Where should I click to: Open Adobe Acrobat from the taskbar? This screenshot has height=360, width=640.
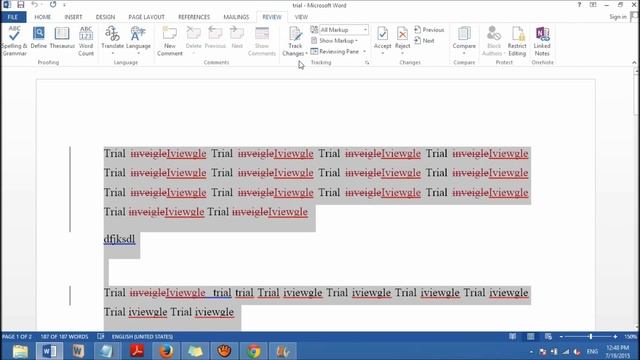pos(137,351)
